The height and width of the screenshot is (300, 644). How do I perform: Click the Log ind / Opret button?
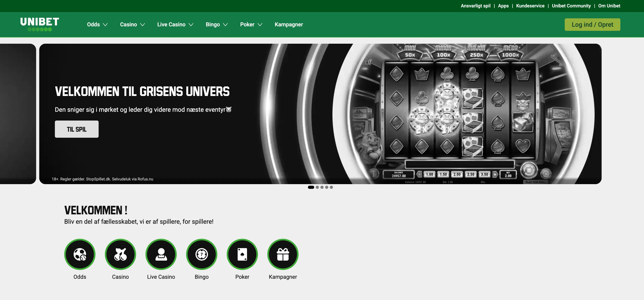pyautogui.click(x=592, y=24)
